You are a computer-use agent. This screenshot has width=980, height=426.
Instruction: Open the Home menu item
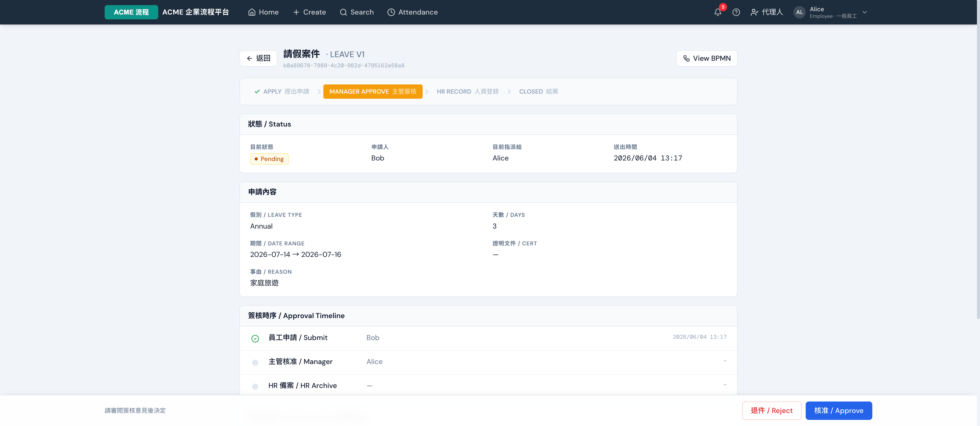(x=263, y=12)
